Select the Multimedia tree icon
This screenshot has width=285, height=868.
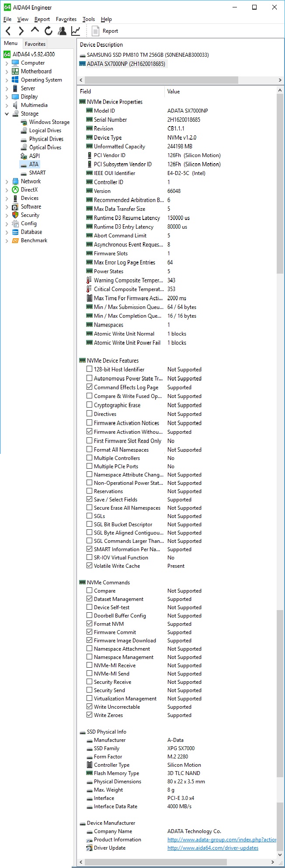(15, 105)
